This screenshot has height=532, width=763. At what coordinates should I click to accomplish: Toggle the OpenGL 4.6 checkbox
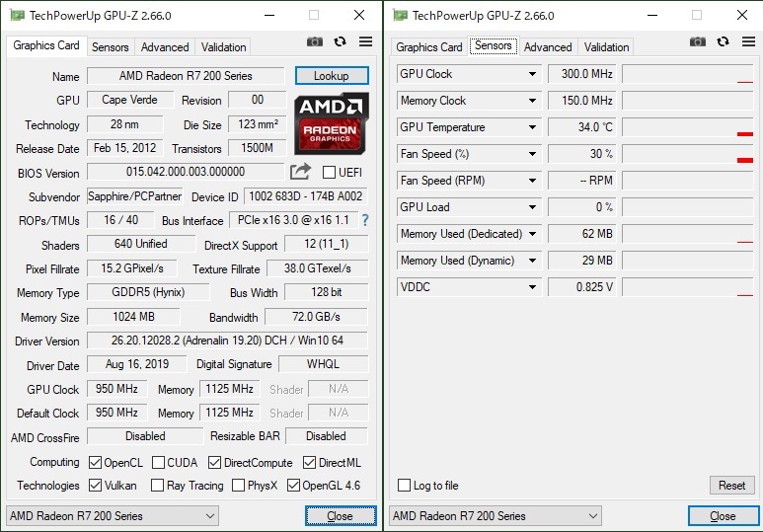coord(293,486)
